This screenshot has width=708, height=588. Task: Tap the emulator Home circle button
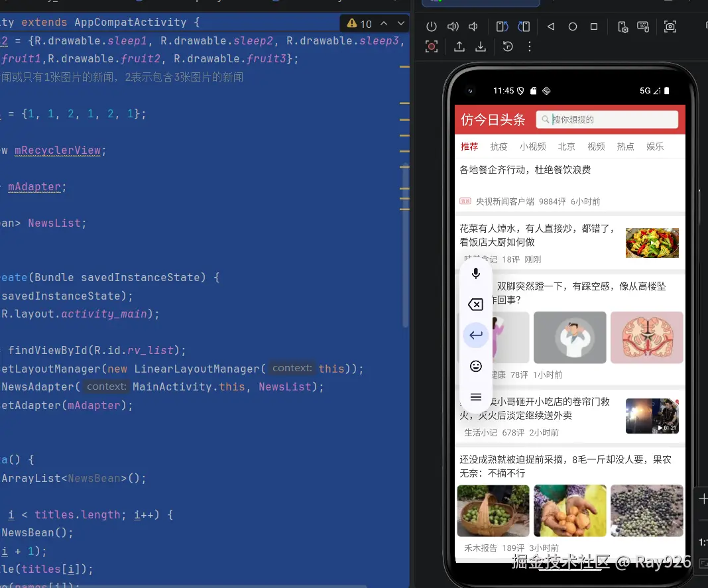[x=573, y=27]
